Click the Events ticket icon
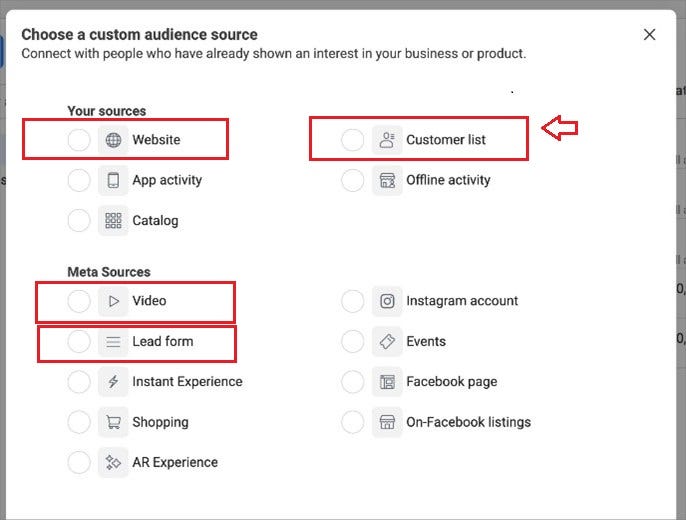 pos(387,342)
